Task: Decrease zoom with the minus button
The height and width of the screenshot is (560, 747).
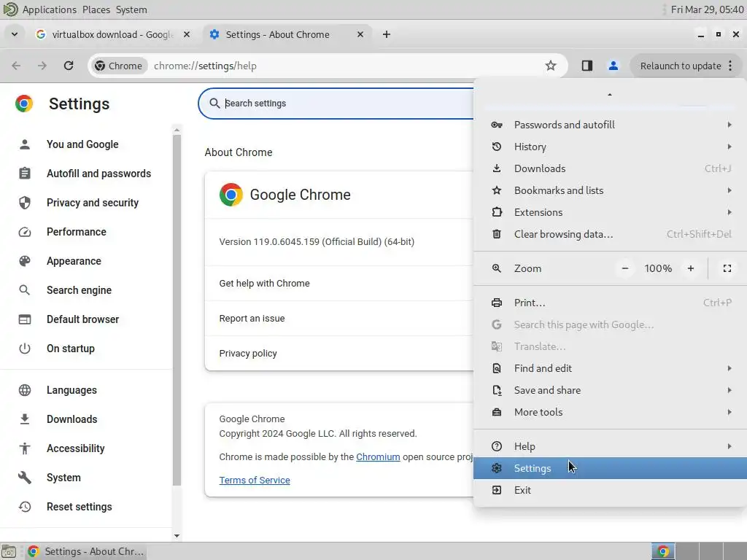Action: pos(625,268)
